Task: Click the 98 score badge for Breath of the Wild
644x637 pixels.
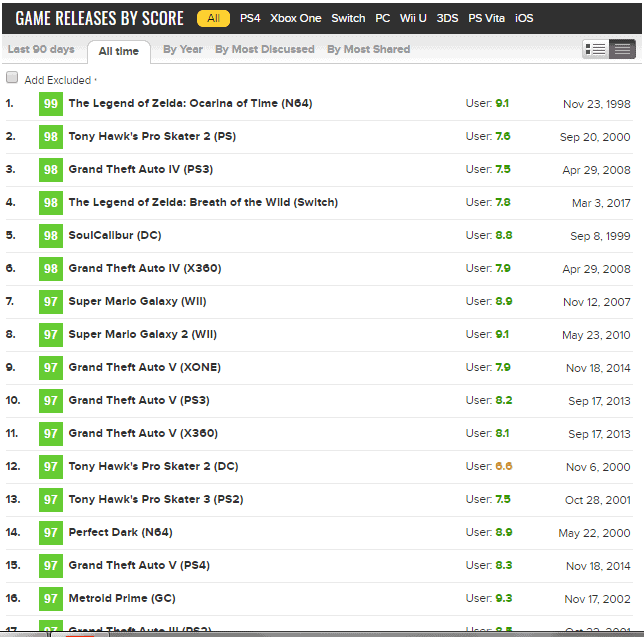Action: 51,203
